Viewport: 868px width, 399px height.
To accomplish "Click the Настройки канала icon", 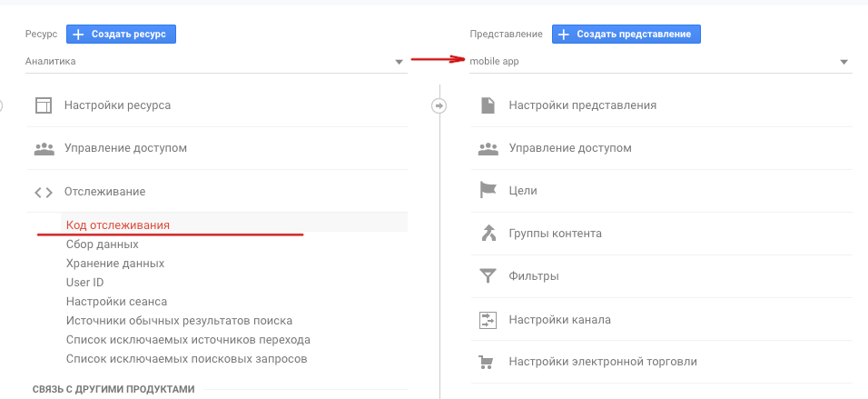I will pos(488,320).
